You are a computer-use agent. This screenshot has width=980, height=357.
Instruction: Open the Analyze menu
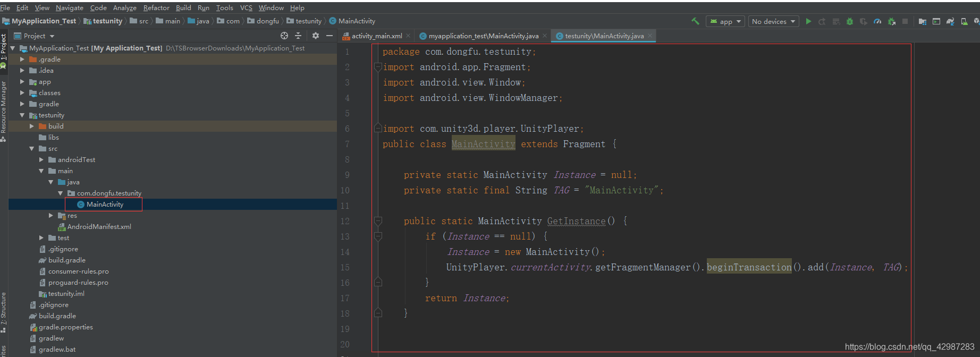coord(124,7)
